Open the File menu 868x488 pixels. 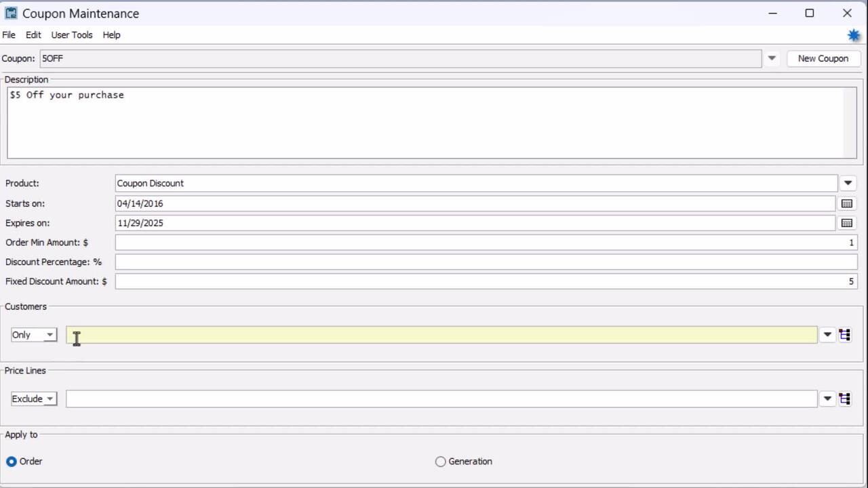[x=9, y=35]
